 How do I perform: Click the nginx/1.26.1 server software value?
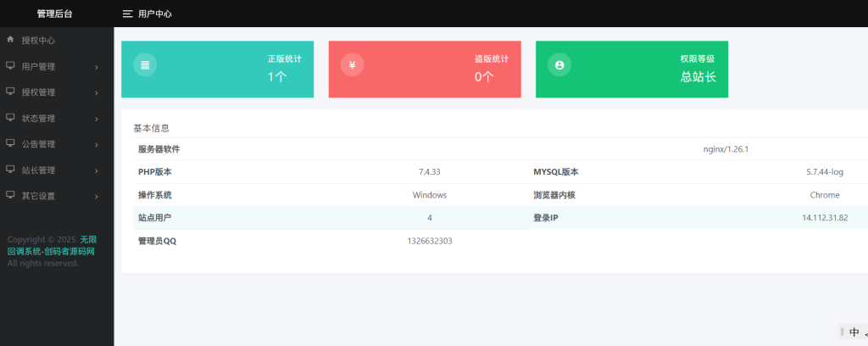pos(726,149)
